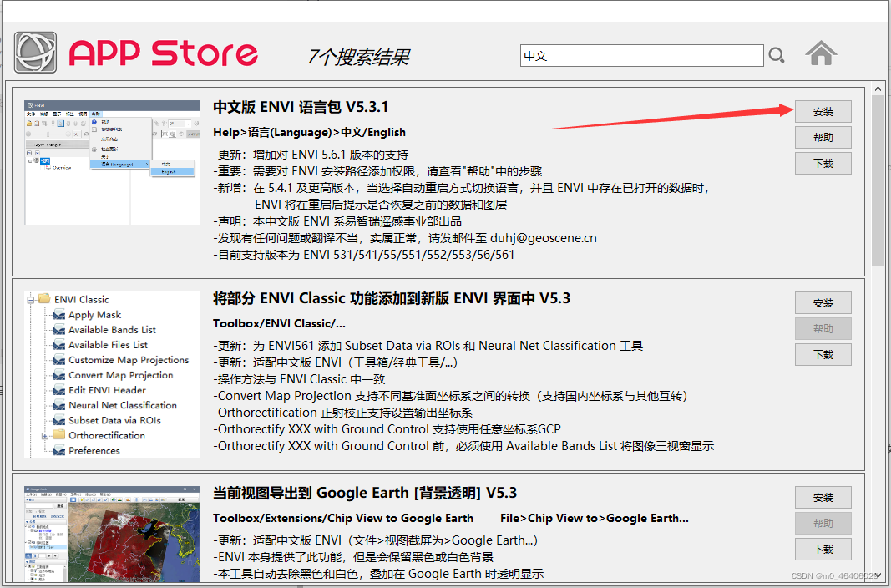The image size is (891, 588).
Task: Click the path Help>语言(Language)>中文/English
Action: click(309, 132)
